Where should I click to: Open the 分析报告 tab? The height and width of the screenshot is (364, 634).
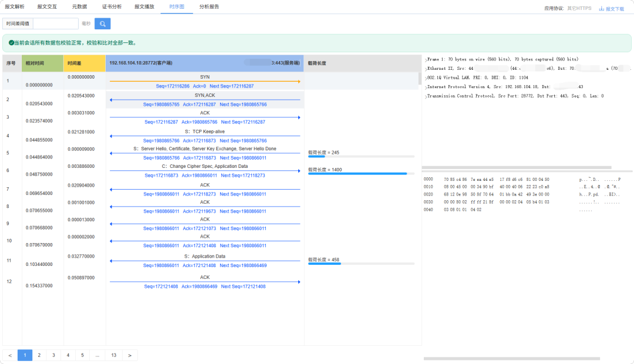[209, 7]
